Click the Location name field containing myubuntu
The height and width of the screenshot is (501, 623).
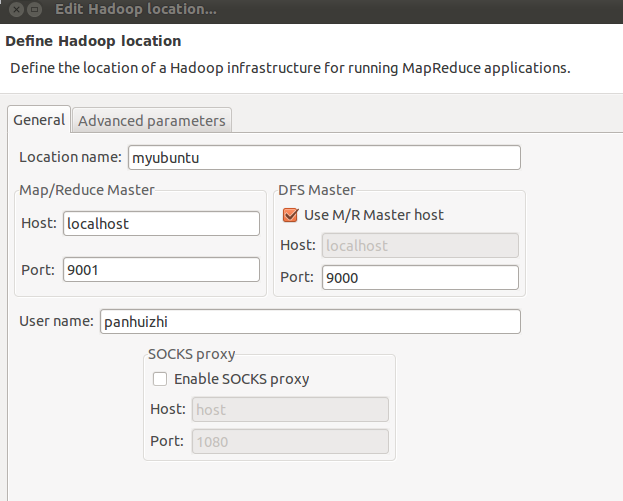[x=324, y=158]
